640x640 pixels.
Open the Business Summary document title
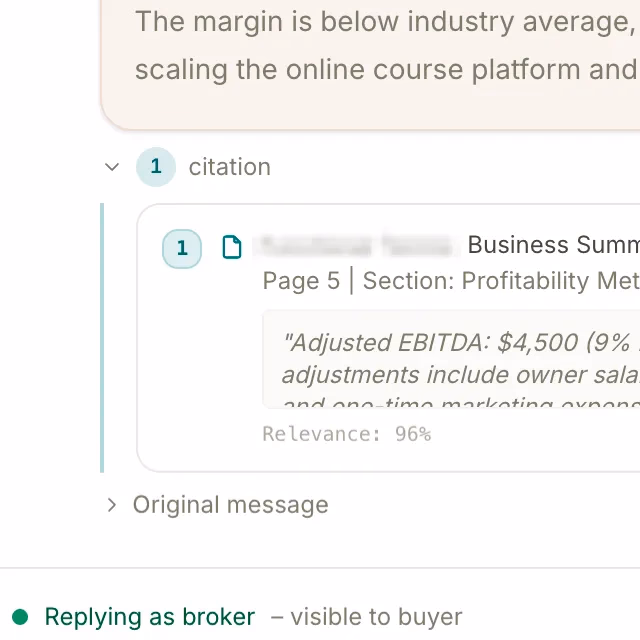click(553, 245)
